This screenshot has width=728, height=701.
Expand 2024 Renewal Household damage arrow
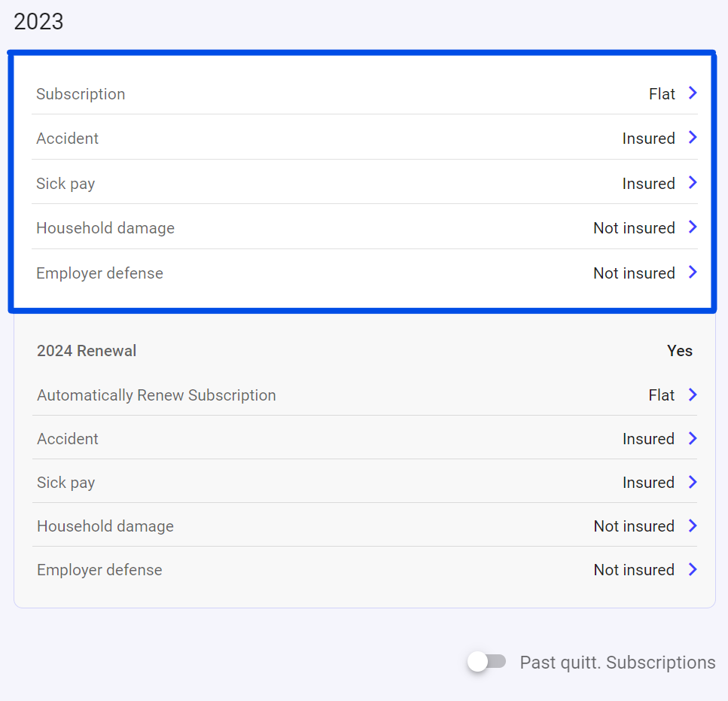[x=693, y=526]
